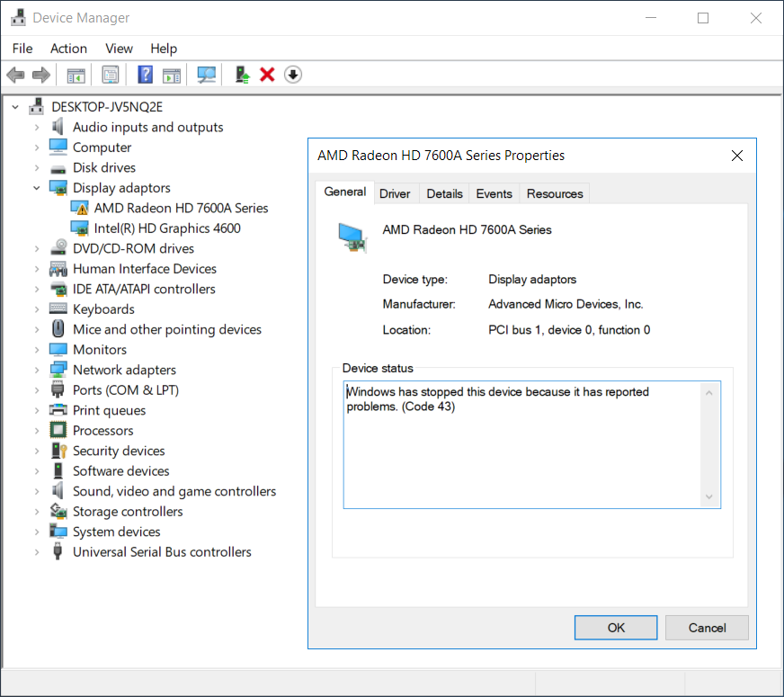The image size is (784, 697).
Task: Open the View menu
Action: click(119, 49)
